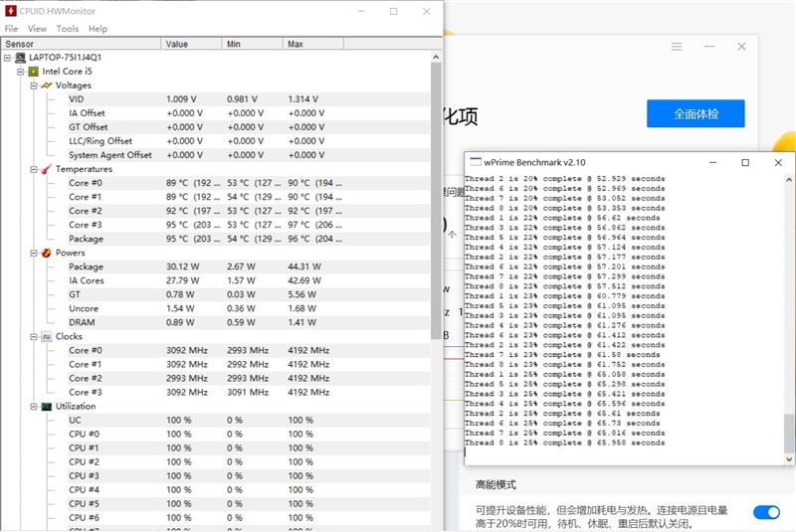The height and width of the screenshot is (532, 796).
Task: Click the Intel Core i5 chip icon
Action: click(34, 72)
